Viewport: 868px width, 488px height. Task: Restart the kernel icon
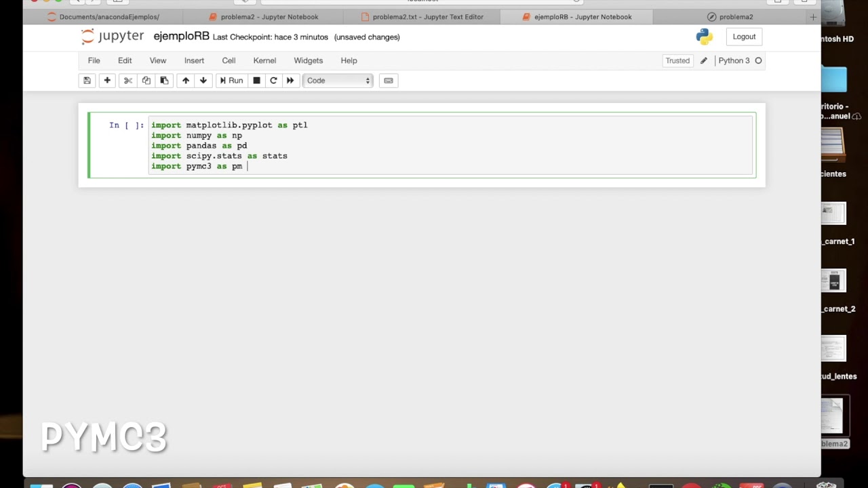tap(273, 81)
